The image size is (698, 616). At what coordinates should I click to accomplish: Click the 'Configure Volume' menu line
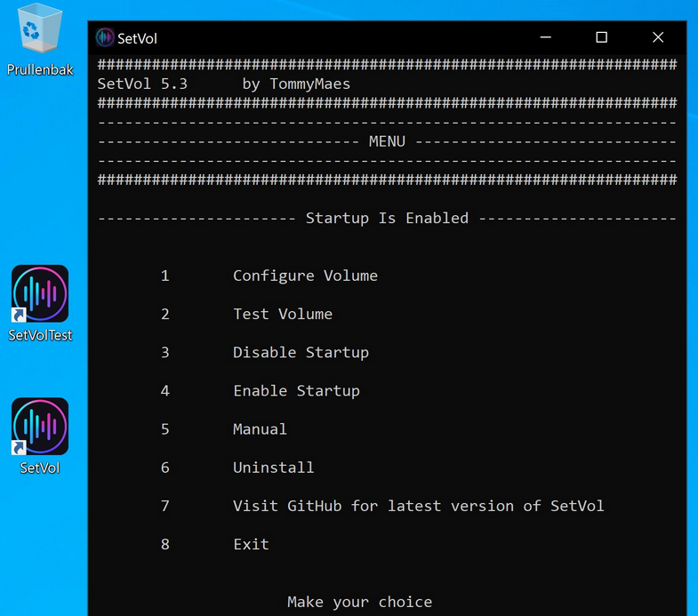pos(305,276)
